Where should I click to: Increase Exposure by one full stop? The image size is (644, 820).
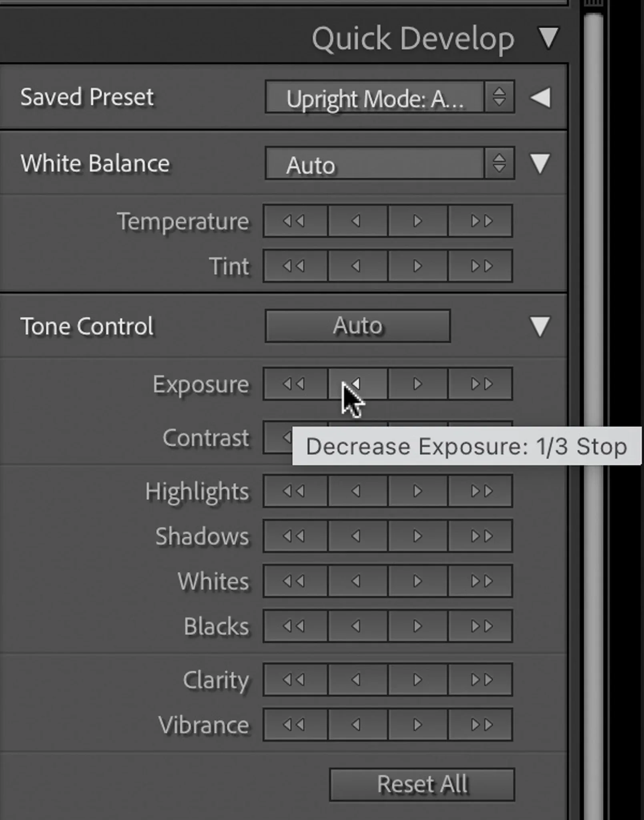click(480, 384)
